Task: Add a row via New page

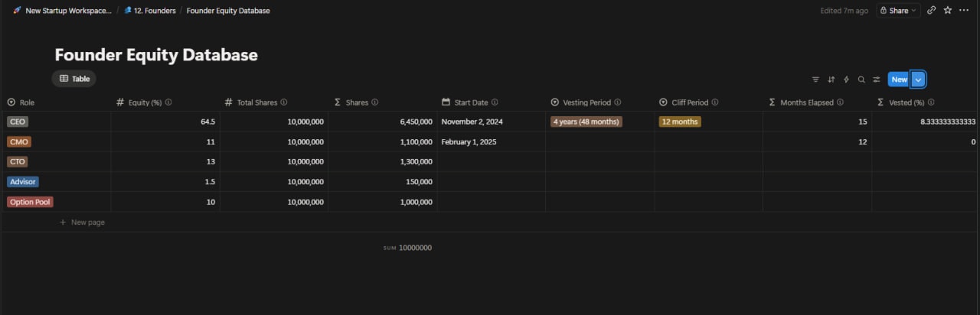Action: click(x=82, y=222)
